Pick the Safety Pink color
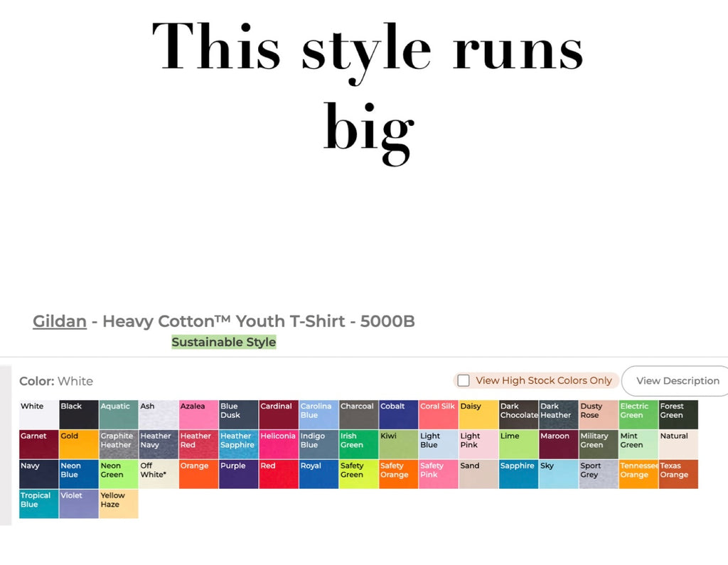Viewport: 728px width, 565px height. pos(438,474)
